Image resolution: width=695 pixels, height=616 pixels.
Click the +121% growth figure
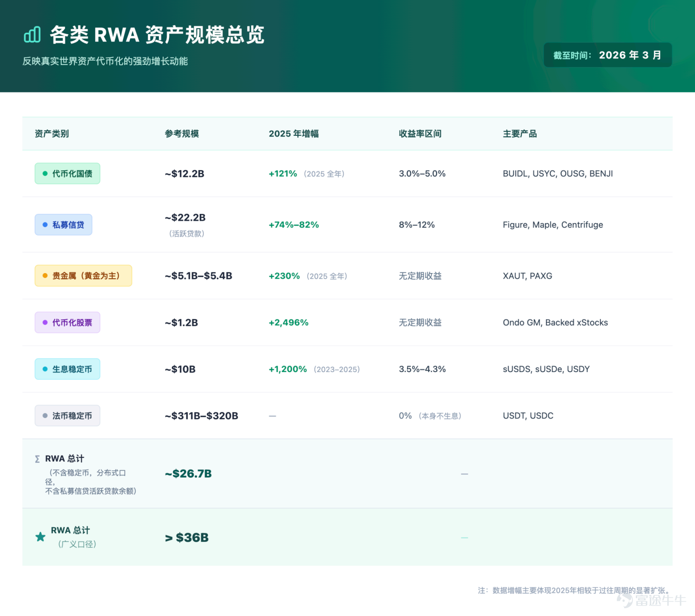(x=283, y=174)
